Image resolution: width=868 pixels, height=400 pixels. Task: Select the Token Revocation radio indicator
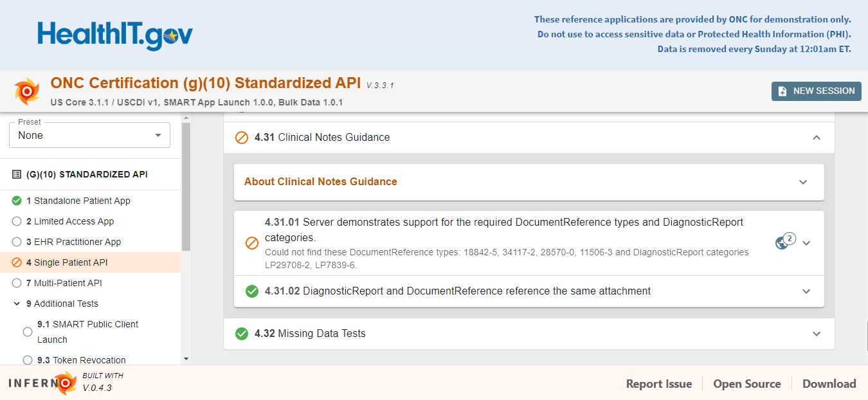click(x=28, y=360)
